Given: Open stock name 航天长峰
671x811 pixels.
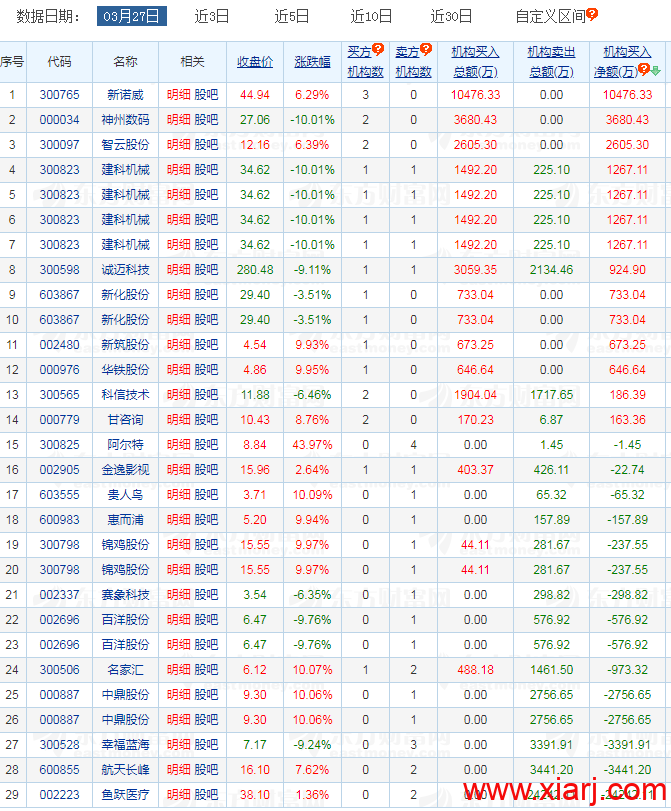Looking at the screenshot, I should (x=125, y=770).
